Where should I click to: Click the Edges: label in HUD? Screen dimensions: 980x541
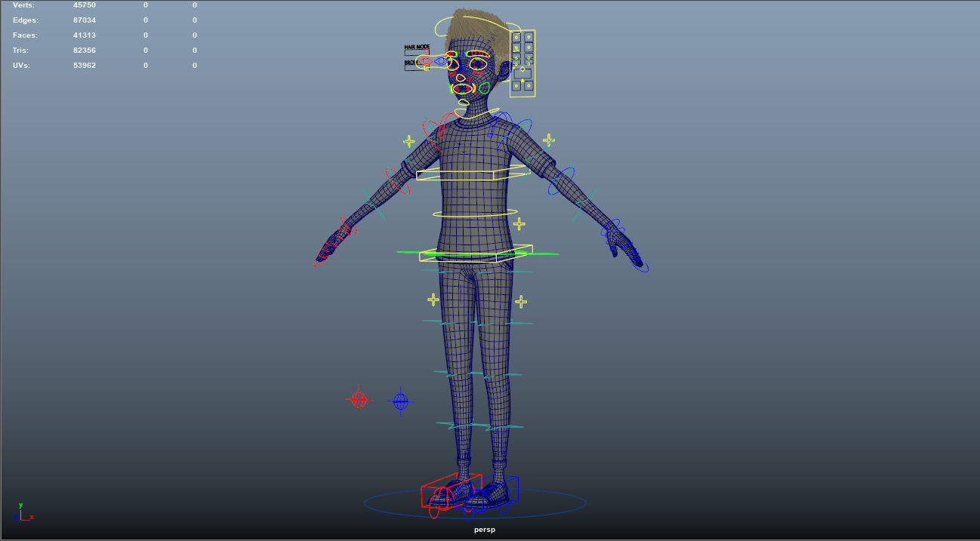pyautogui.click(x=26, y=20)
